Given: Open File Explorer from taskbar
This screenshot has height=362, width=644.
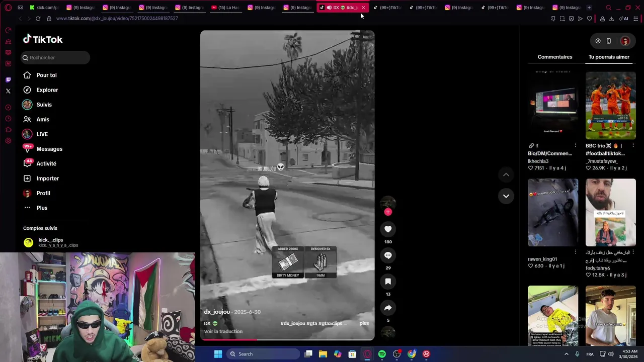Looking at the screenshot, I should coord(323,354).
